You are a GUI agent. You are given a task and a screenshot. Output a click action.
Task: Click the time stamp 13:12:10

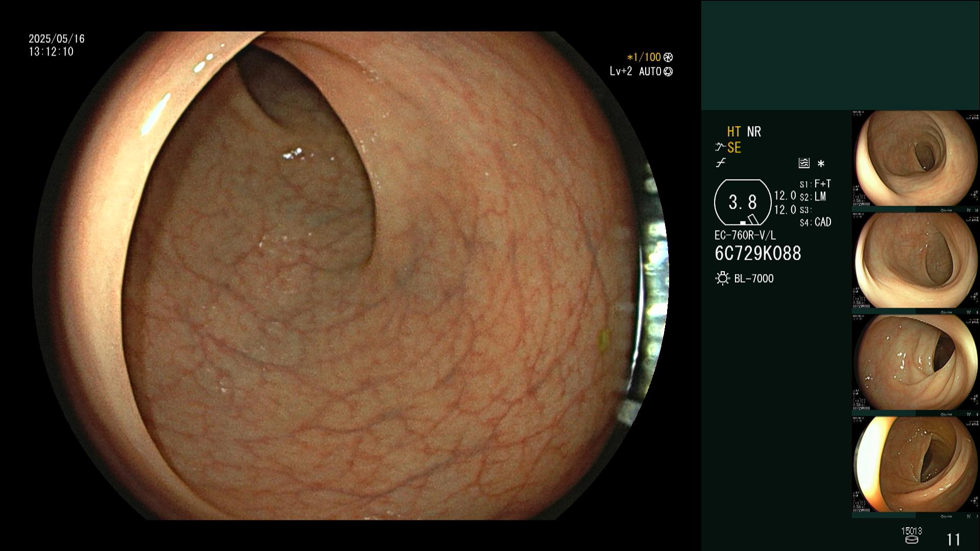(51, 52)
